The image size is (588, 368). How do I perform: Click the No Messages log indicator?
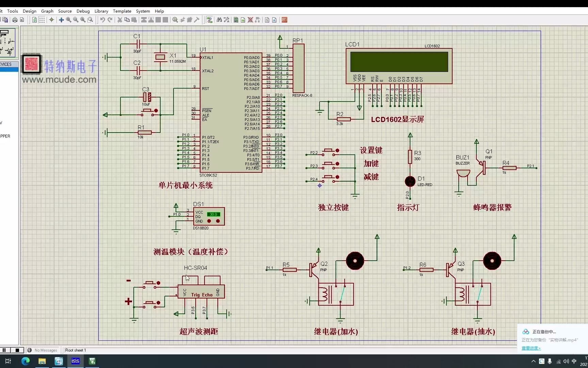43,350
